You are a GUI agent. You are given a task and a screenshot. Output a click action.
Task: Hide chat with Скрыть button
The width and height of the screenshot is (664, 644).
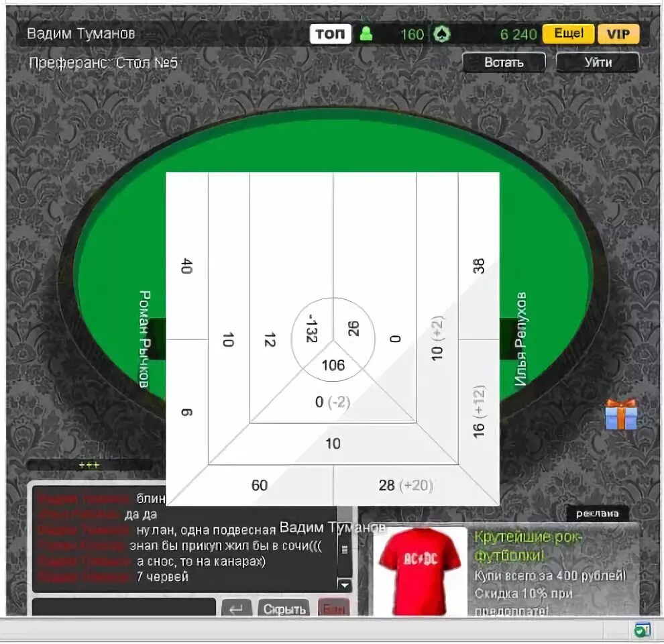pos(284,609)
